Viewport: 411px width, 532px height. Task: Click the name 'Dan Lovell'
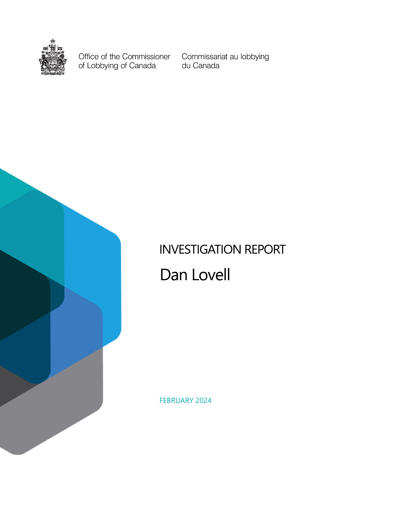pyautogui.click(x=195, y=275)
